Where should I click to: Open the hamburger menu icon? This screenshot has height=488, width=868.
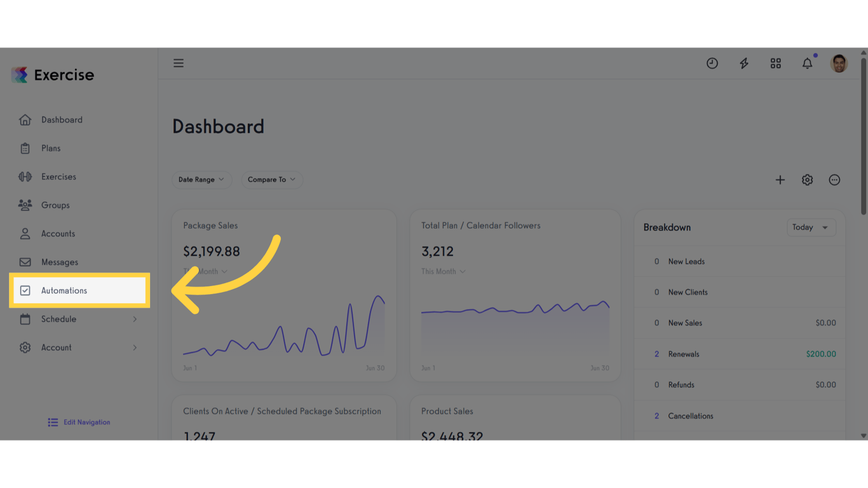[179, 64]
